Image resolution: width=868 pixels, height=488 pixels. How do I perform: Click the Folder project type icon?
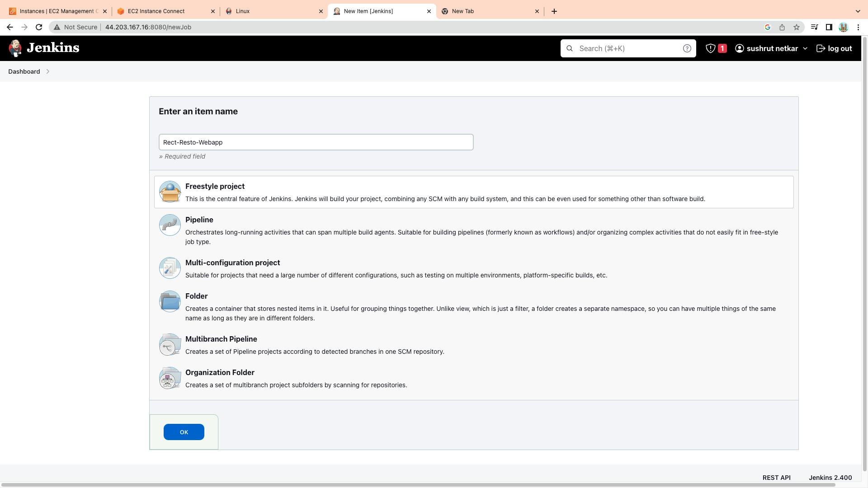pyautogui.click(x=170, y=301)
